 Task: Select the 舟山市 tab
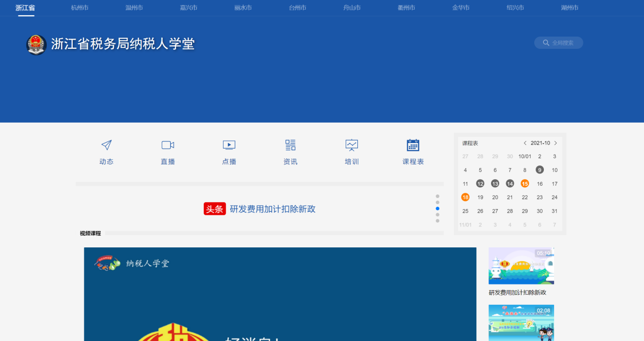click(x=352, y=8)
